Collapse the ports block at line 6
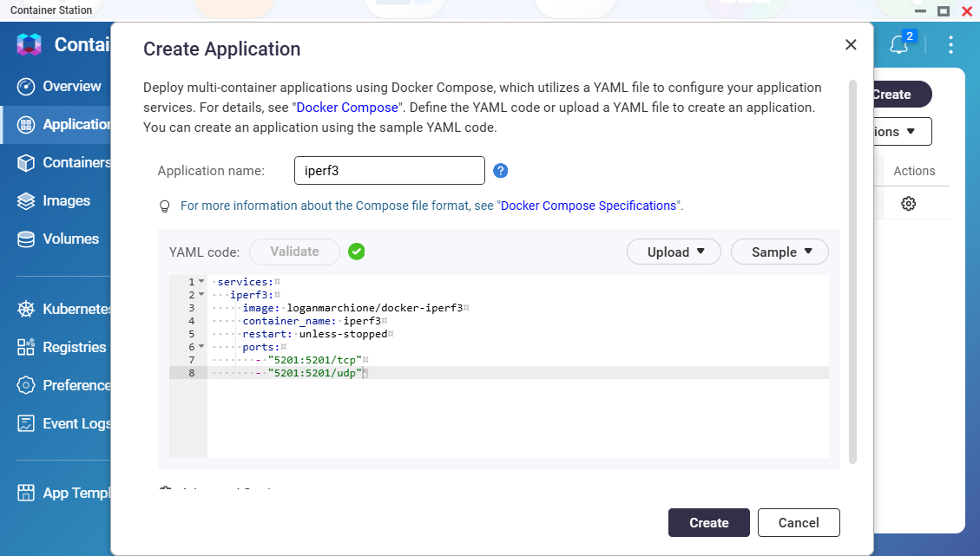Image resolution: width=980 pixels, height=556 pixels. (x=201, y=347)
